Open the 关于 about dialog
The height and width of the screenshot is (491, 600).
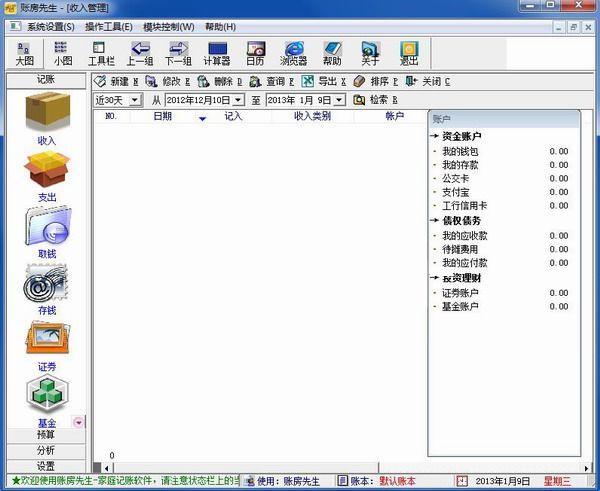pyautogui.click(x=370, y=54)
